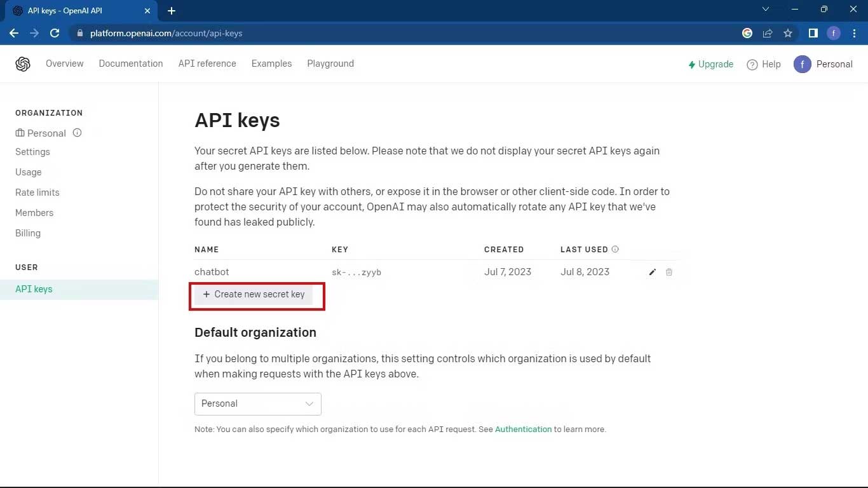Click the info icon beside LAST USED column
This screenshot has width=868, height=488.
(614, 249)
